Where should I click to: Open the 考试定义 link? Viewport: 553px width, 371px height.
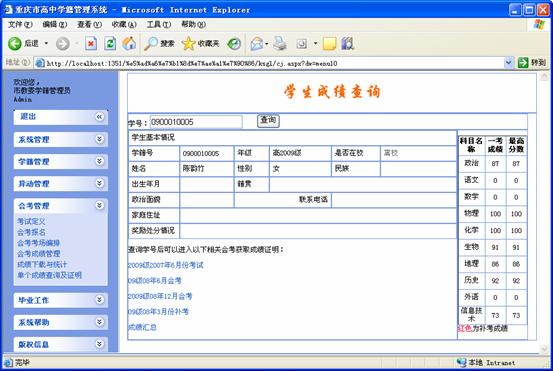[x=31, y=222]
